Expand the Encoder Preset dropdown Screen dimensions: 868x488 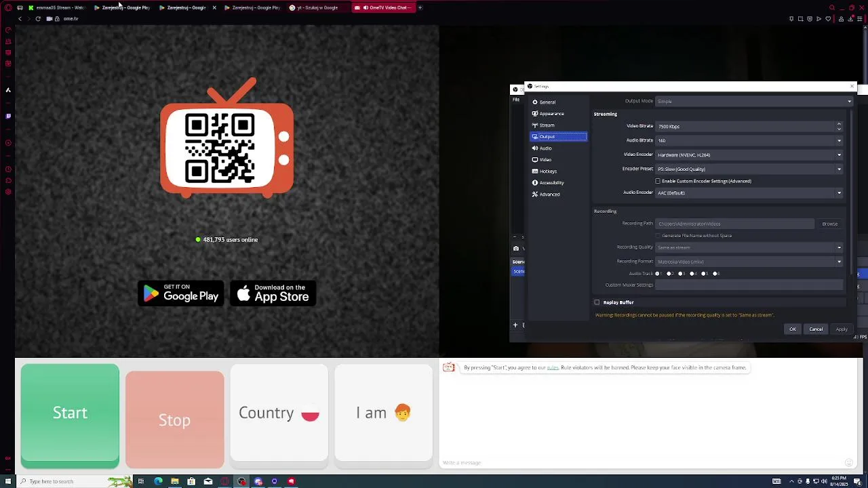(749, 169)
